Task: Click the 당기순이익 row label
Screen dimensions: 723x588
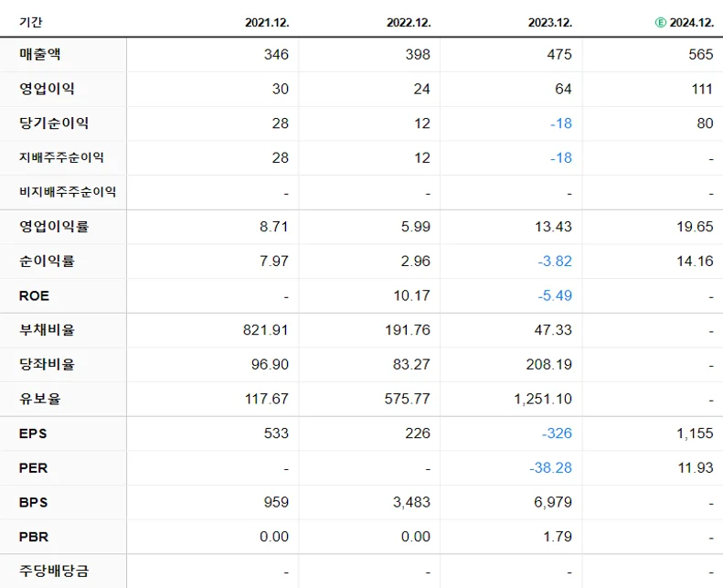Action: pos(54,123)
